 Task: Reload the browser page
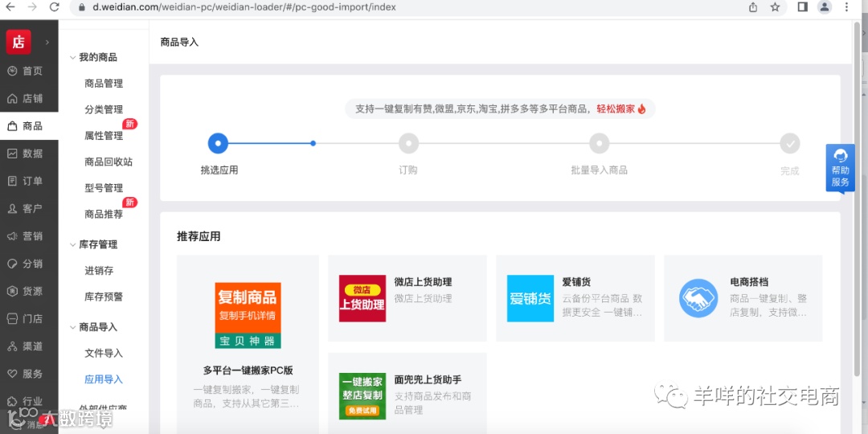(55, 7)
